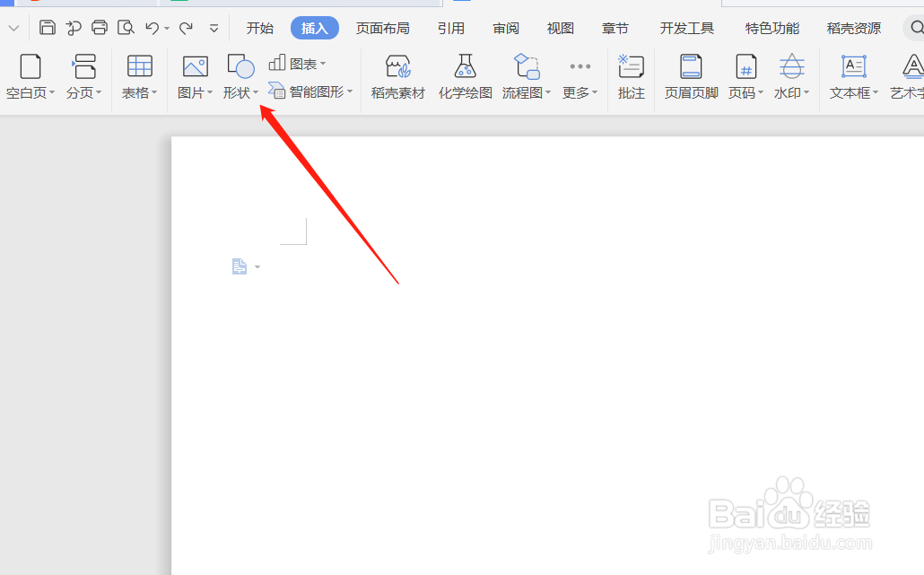The width and height of the screenshot is (924, 575).
Task: Insert a comment with the 批注 icon
Action: click(x=631, y=76)
